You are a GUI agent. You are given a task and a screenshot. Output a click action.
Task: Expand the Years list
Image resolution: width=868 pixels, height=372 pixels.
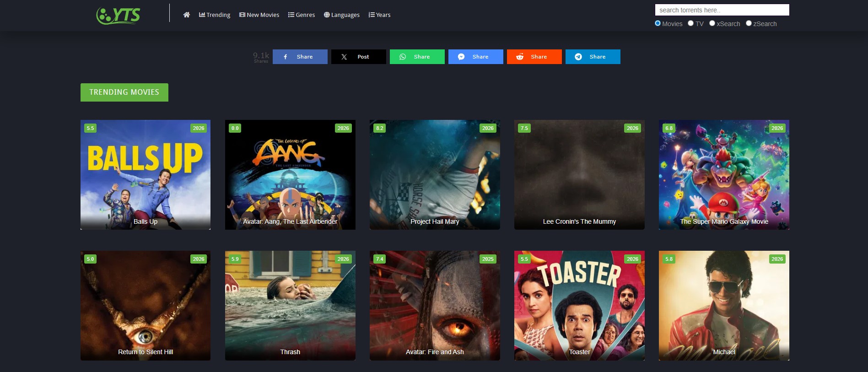click(x=379, y=15)
